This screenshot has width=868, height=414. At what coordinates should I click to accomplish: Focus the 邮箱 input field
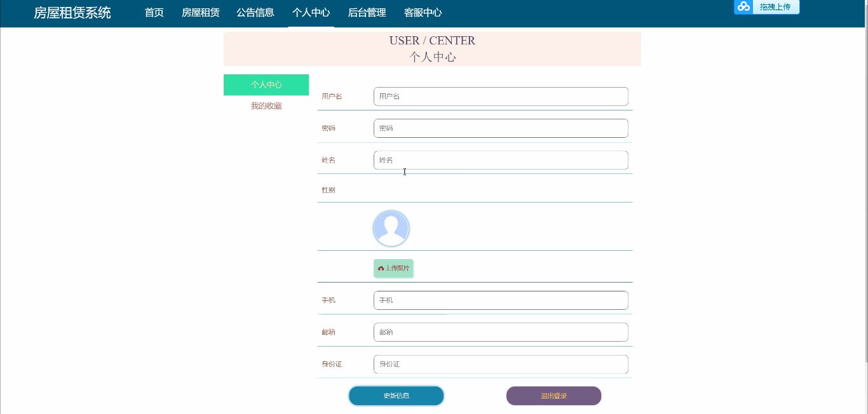501,332
